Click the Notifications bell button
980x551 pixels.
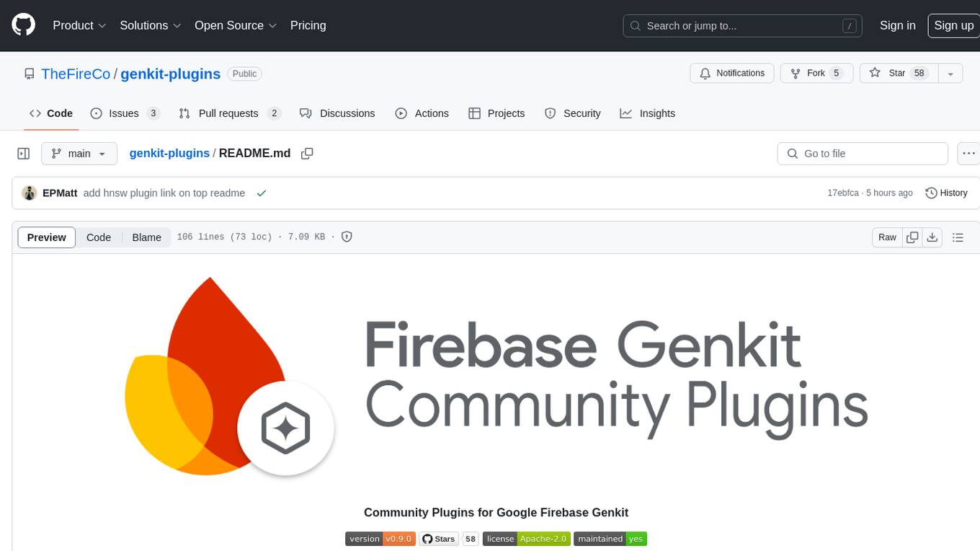732,74
